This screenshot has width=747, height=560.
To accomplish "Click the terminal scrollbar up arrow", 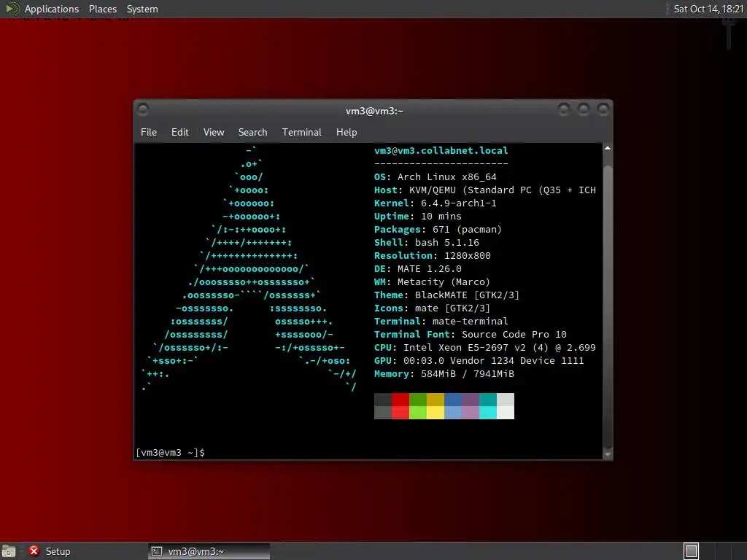I will click(x=608, y=148).
